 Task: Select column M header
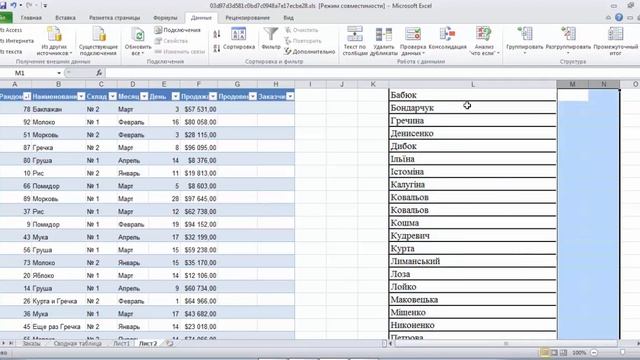[572, 84]
